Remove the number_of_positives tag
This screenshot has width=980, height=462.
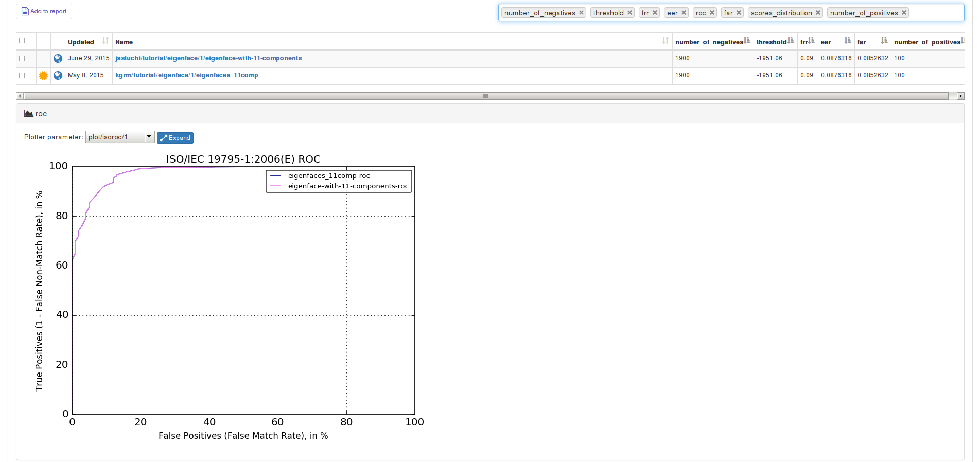[904, 13]
